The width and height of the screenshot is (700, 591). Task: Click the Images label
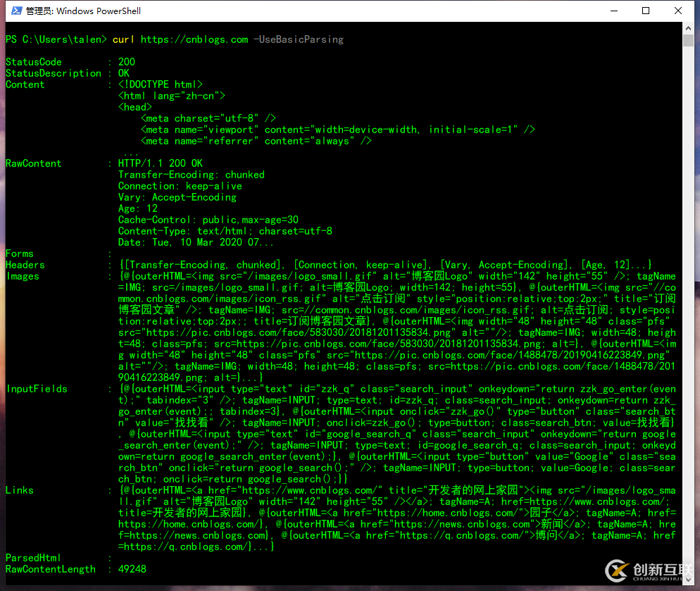pyautogui.click(x=23, y=276)
